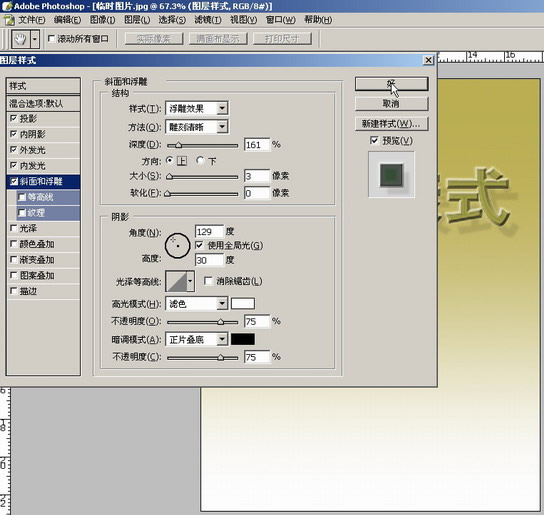Open the 窗口 menu
Screen dimensions: 544x515
280,20
